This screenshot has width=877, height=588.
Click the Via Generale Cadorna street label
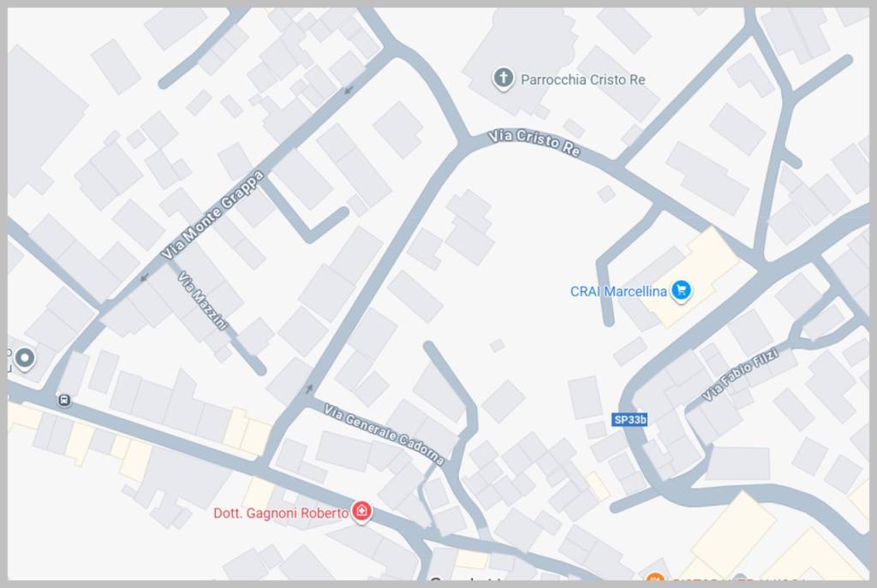[x=385, y=434]
